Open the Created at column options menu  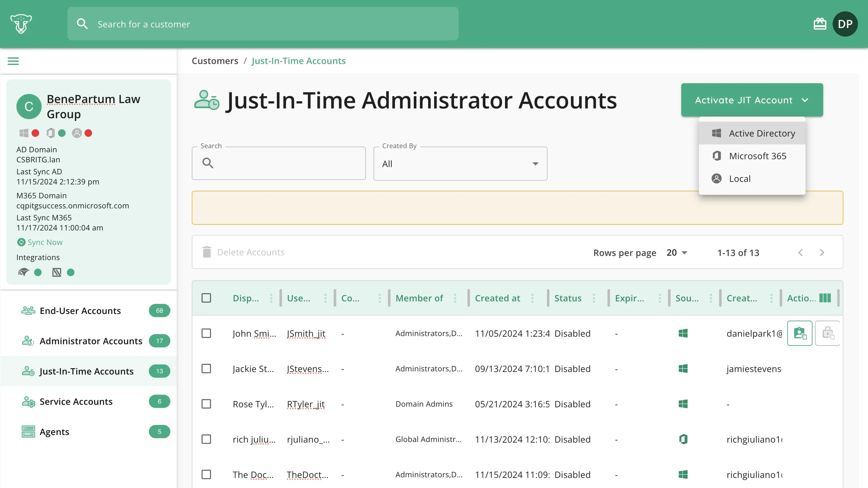tap(532, 298)
